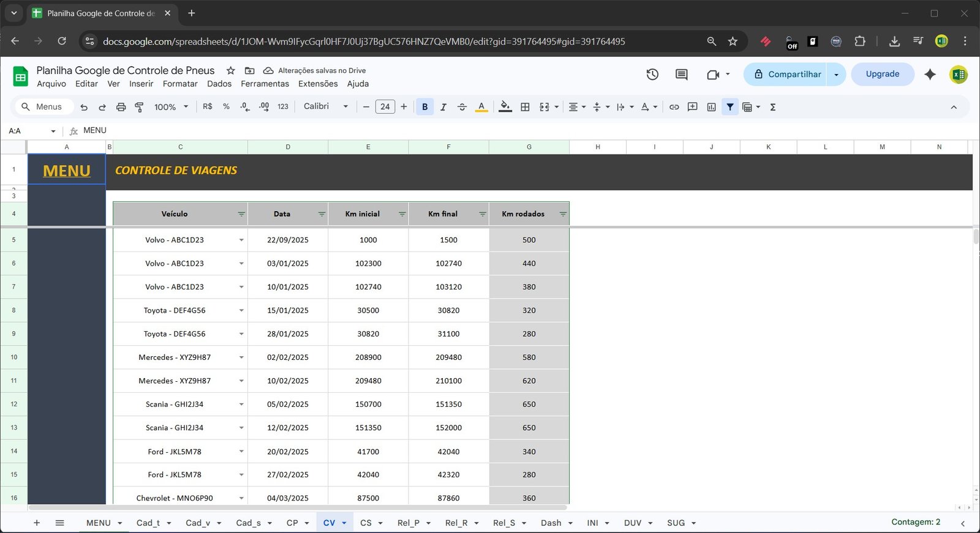Open the Veículo column filter dropdown
Screen dimensions: 980x533
(241, 214)
